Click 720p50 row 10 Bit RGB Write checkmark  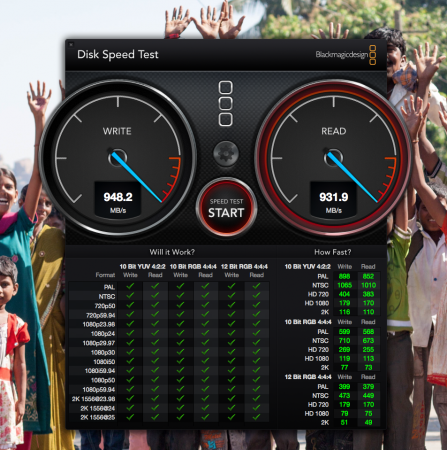(x=180, y=305)
